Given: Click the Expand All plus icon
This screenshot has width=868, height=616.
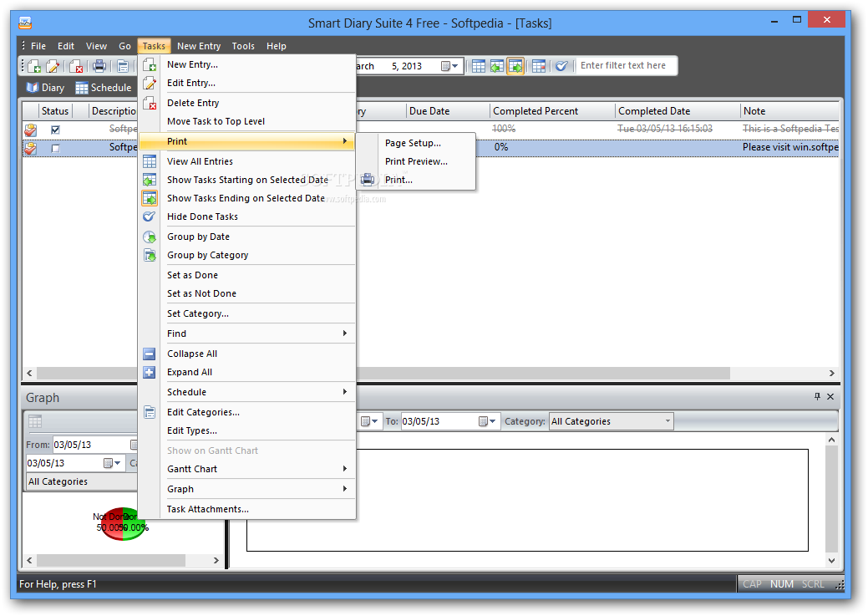Looking at the screenshot, I should (x=150, y=372).
